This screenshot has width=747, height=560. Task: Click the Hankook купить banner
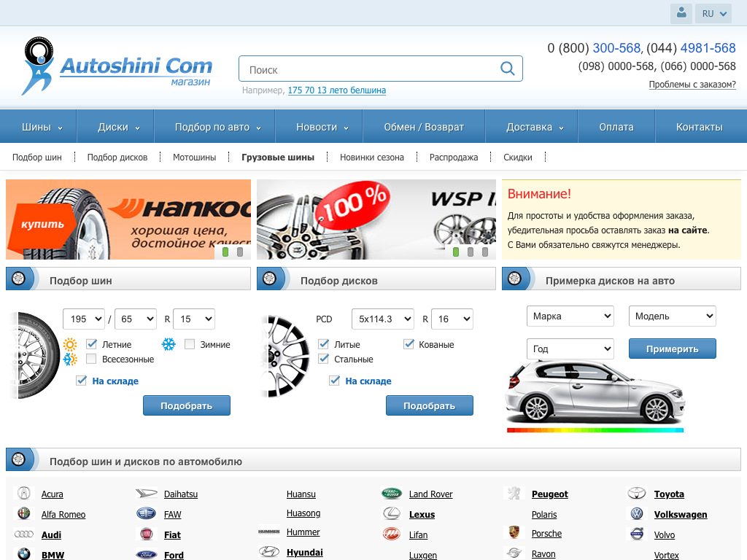[x=128, y=219]
